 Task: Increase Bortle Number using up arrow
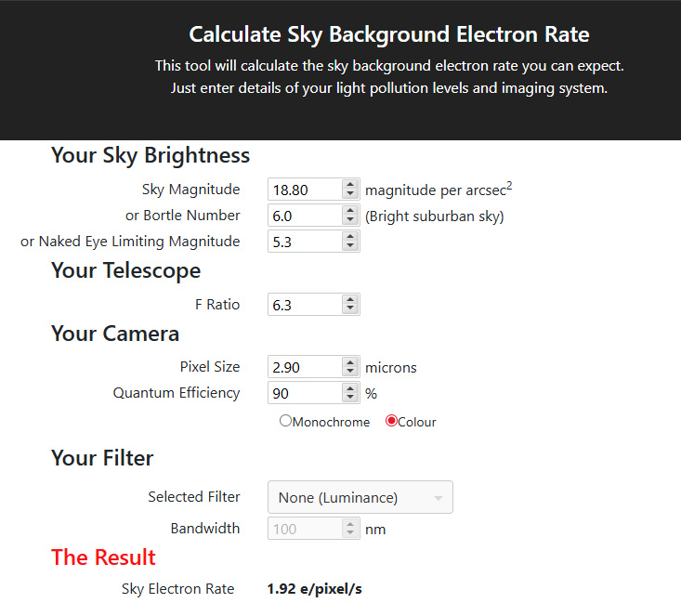349,211
